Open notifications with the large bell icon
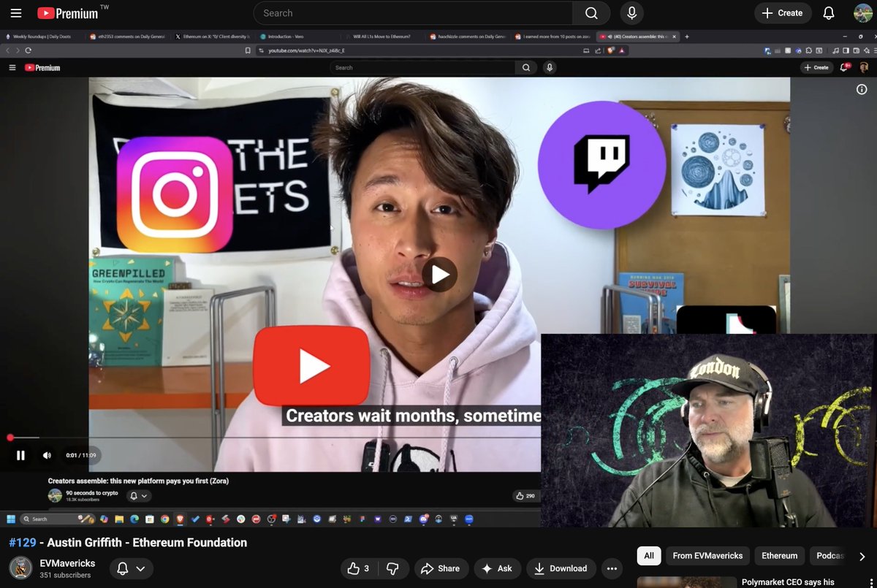877x588 pixels. click(x=829, y=13)
